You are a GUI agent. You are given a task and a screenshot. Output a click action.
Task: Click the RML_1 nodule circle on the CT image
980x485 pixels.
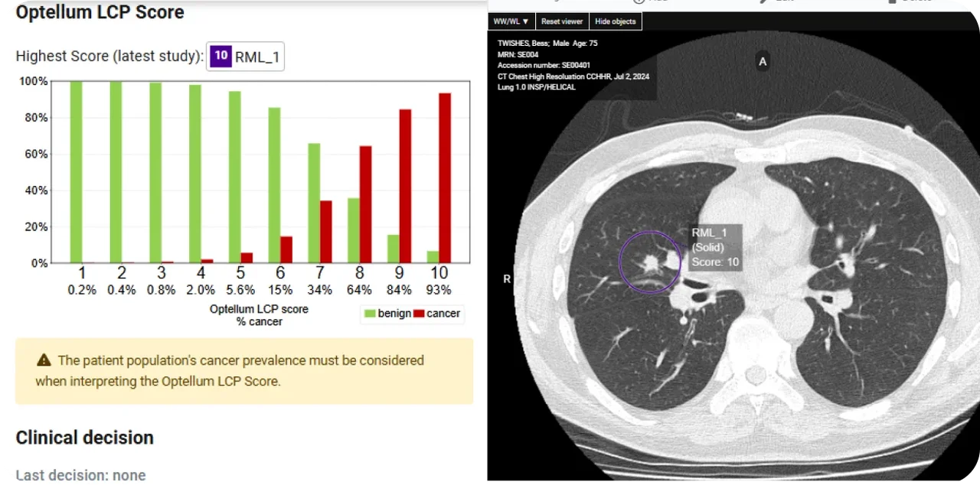[649, 262]
